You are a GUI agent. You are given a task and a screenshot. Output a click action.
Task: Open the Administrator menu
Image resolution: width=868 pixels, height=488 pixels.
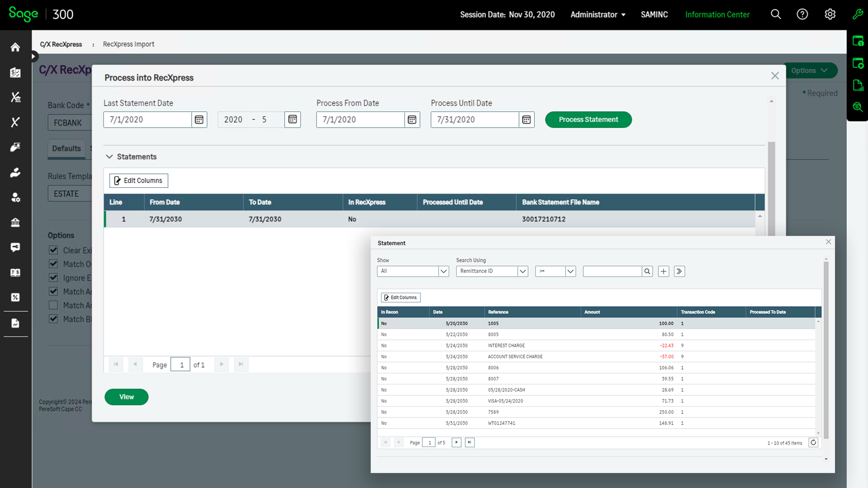(598, 14)
